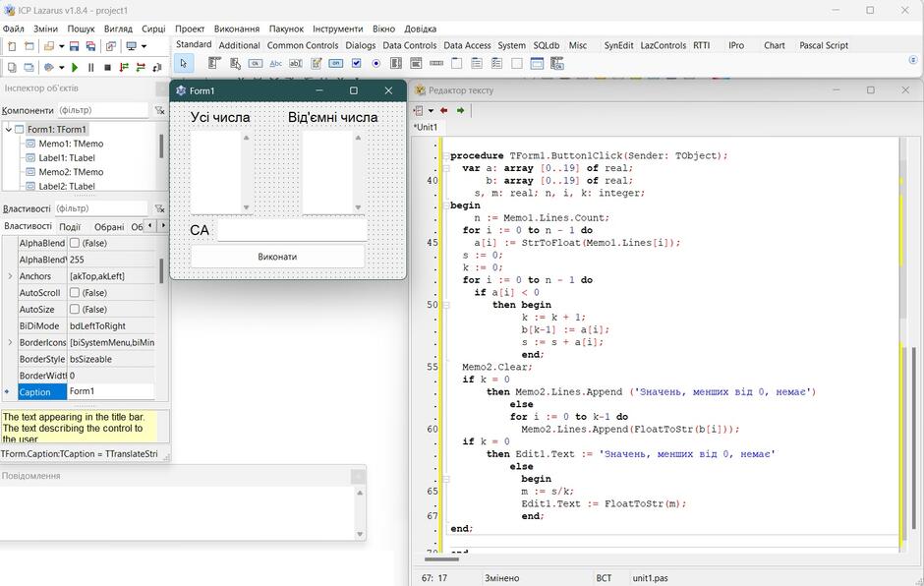
Task: Select Memo2: TMemo in the component tree
Action: tap(71, 172)
